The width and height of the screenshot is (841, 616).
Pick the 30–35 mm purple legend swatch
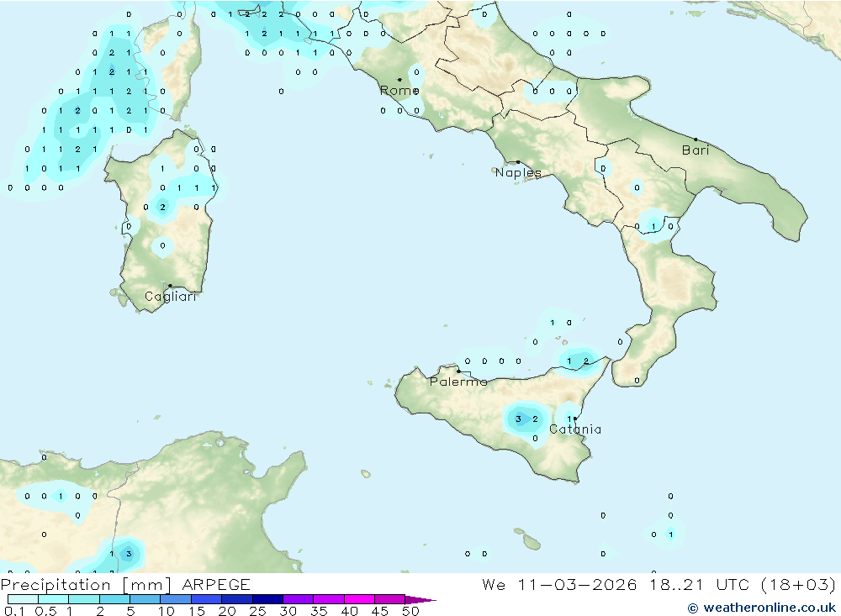coord(298,599)
